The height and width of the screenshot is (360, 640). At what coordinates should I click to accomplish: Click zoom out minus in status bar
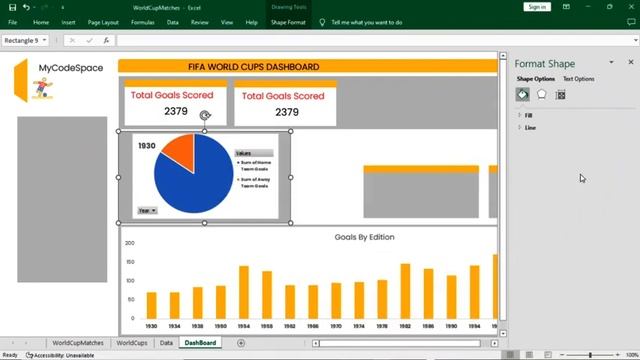562,355
